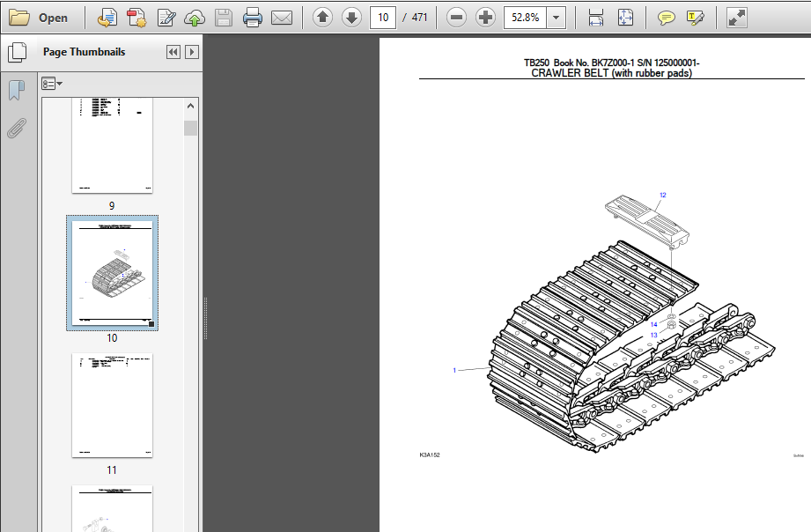Click the K3A152 drawing code
This screenshot has width=811, height=532.
tap(430, 454)
